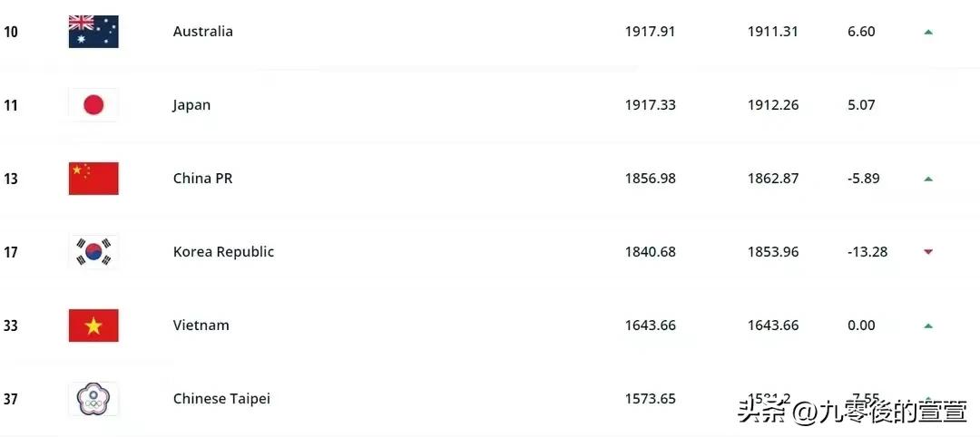
Task: Click the Vietnam team name
Action: pos(201,325)
